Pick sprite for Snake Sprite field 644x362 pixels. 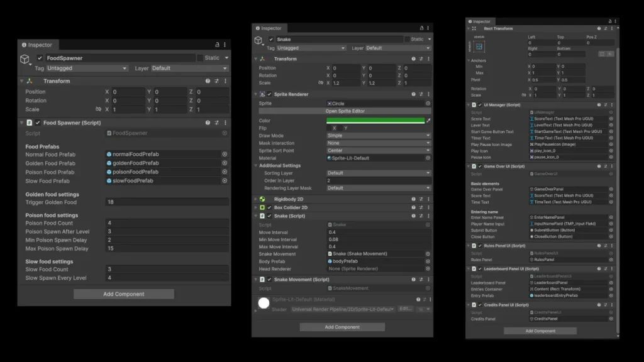tap(428, 104)
